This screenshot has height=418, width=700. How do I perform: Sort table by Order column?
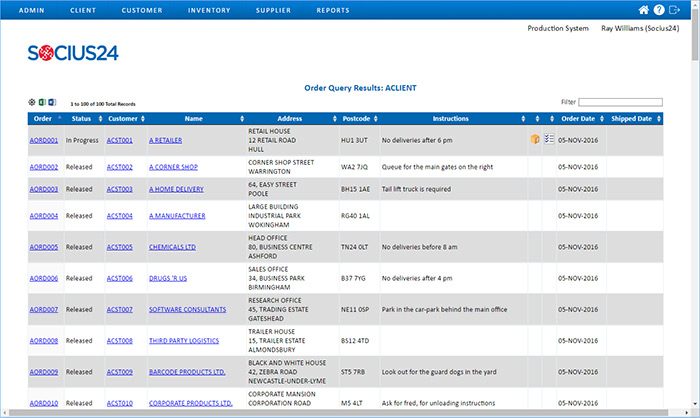coord(46,119)
